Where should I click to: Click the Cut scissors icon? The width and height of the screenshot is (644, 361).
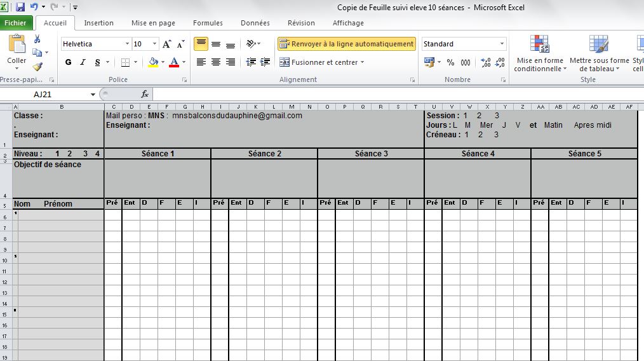(37, 39)
